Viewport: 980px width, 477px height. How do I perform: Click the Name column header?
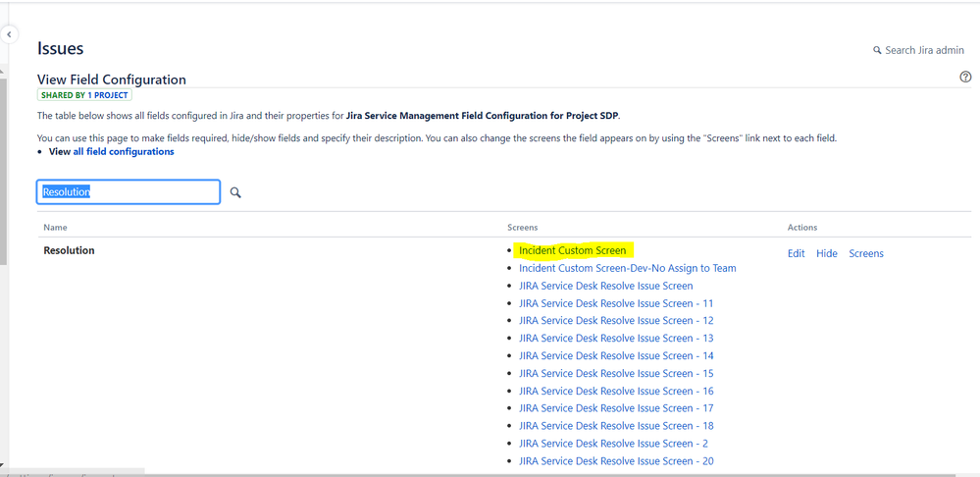click(55, 228)
